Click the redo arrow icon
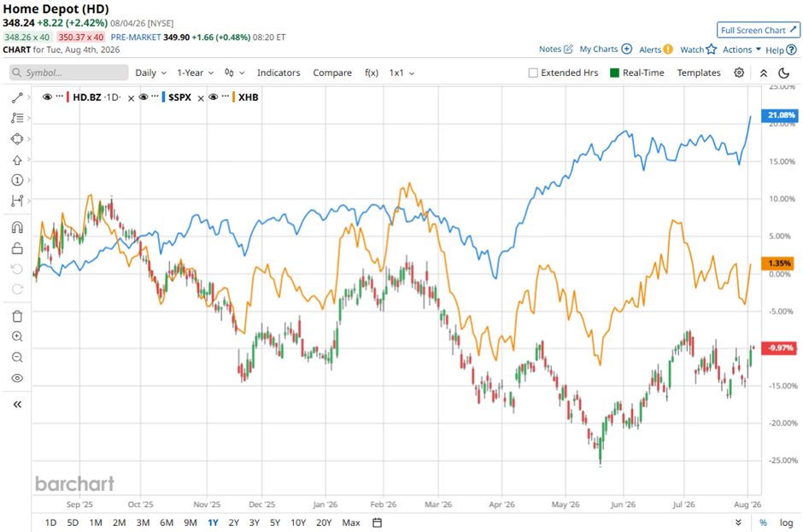The width and height of the screenshot is (803, 532). tap(17, 289)
